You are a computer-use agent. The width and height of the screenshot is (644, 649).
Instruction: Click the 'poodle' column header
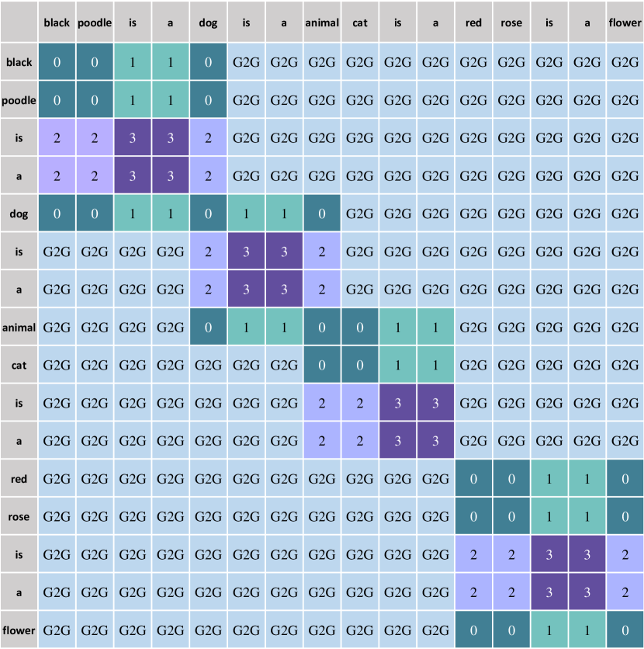pyautogui.click(x=95, y=23)
